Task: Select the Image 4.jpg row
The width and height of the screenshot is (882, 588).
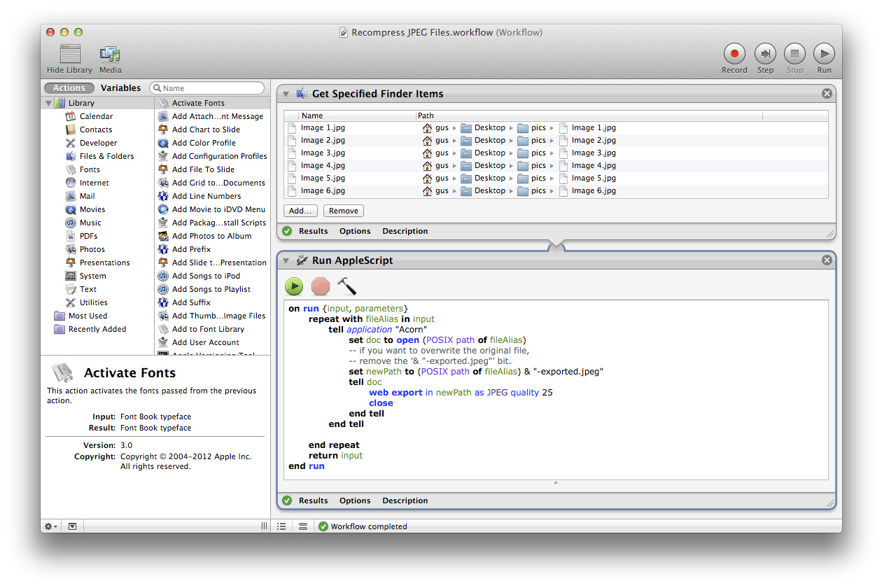Action: 556,166
